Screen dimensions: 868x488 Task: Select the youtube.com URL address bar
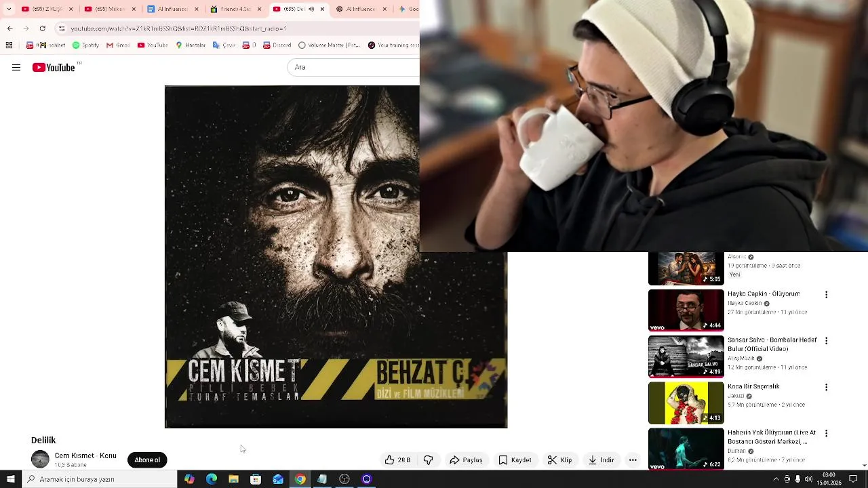pos(237,28)
